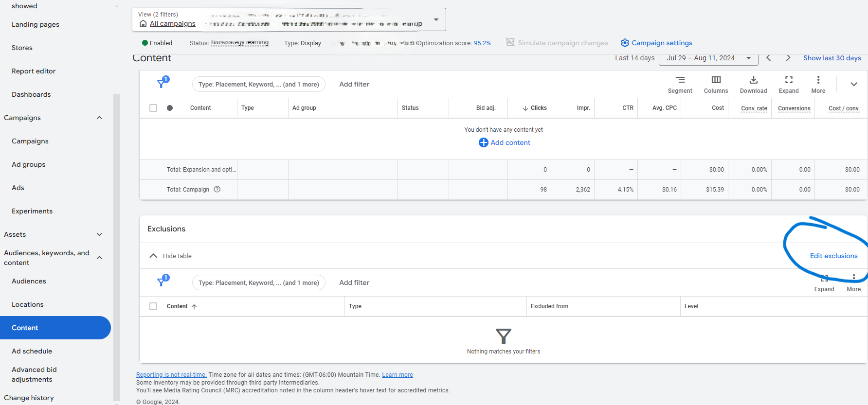Screen dimensions: 868x405
Task: Click Add filter in Exclusions table
Action: [x=354, y=282]
